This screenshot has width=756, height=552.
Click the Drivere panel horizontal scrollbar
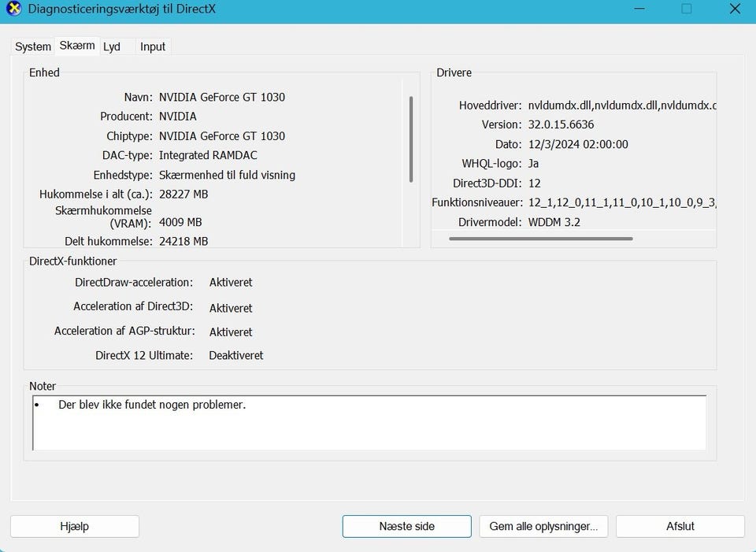(x=540, y=238)
